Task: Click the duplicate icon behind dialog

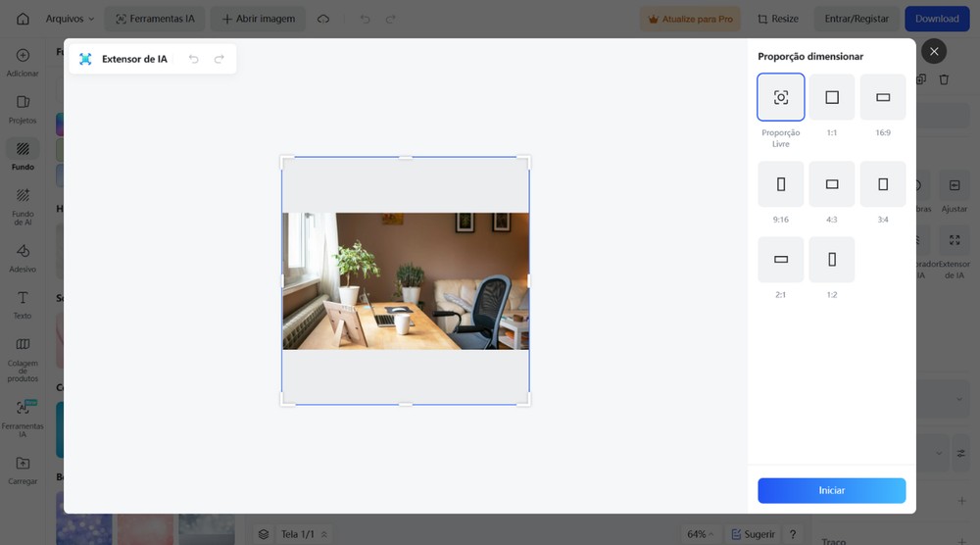Action: click(x=921, y=79)
